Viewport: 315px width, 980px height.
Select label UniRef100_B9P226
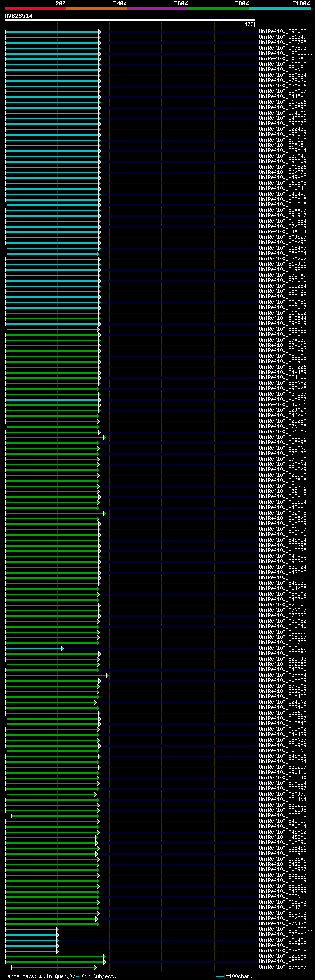tap(283, 367)
